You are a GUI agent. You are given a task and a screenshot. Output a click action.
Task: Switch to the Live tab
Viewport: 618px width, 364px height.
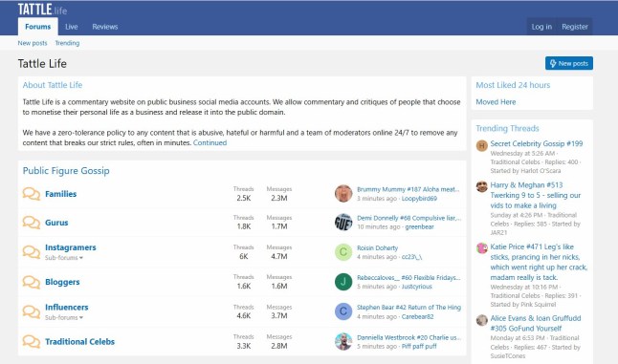point(72,27)
